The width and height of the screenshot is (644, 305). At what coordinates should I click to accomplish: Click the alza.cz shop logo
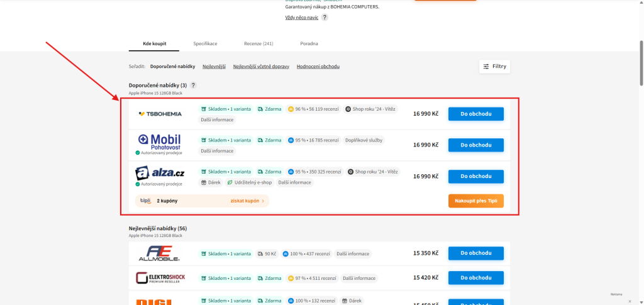pyautogui.click(x=160, y=173)
